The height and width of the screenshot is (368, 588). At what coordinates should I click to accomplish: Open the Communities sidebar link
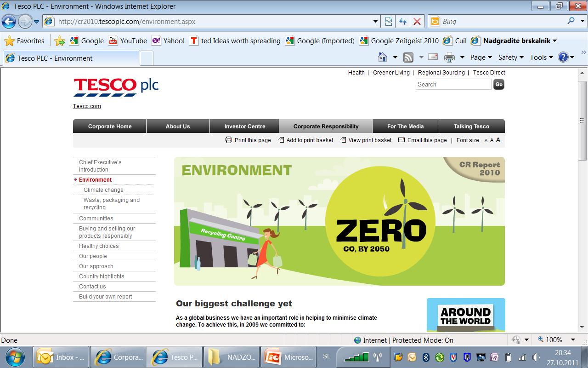(x=96, y=218)
